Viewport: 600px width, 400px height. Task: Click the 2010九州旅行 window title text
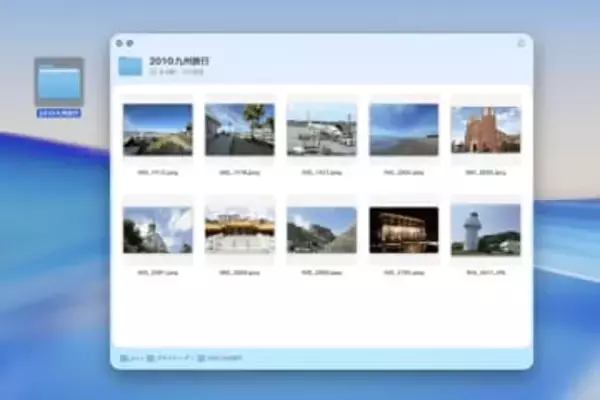coord(180,61)
